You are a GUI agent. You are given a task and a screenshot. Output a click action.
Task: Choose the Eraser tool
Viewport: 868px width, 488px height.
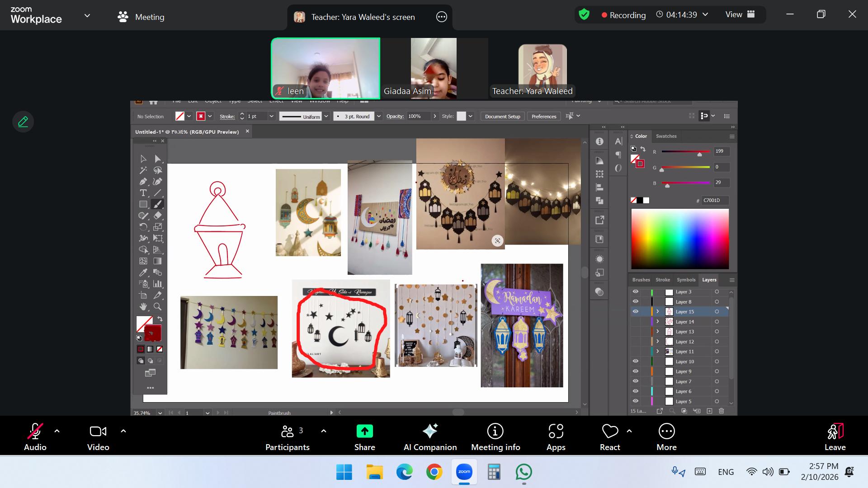point(157,216)
